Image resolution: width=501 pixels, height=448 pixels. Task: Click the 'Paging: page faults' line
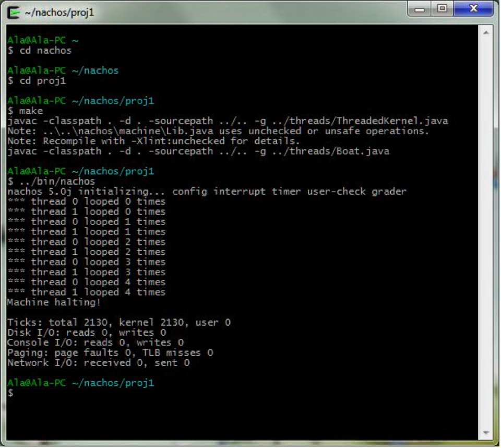110,353
